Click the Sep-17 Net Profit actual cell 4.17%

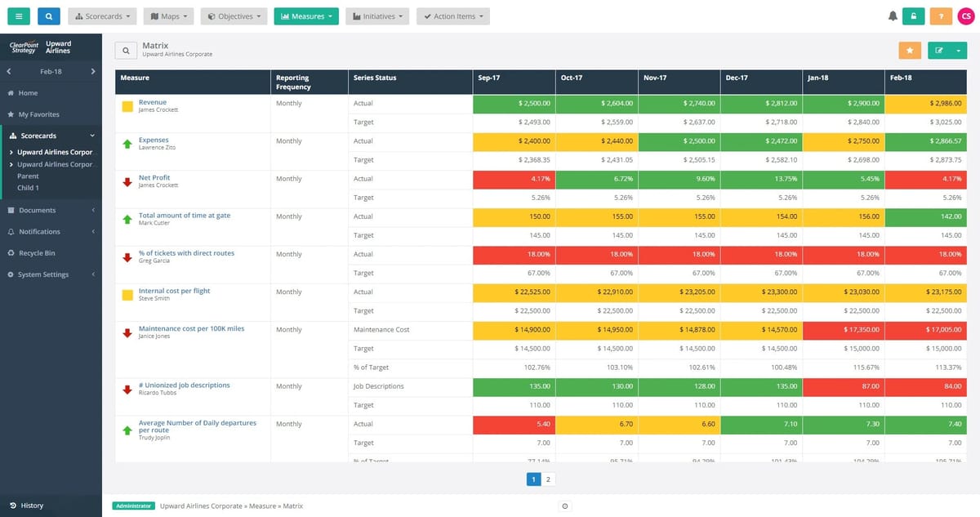(x=514, y=179)
